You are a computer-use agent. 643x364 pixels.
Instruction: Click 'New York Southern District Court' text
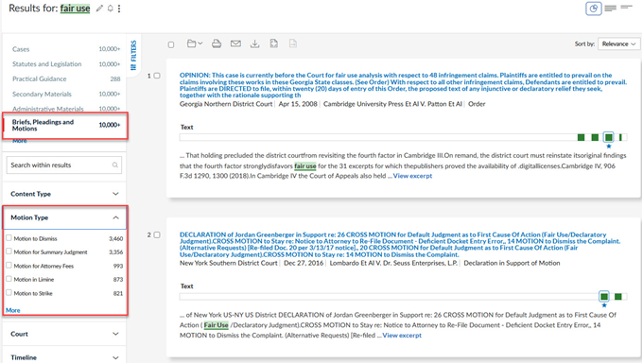click(229, 263)
